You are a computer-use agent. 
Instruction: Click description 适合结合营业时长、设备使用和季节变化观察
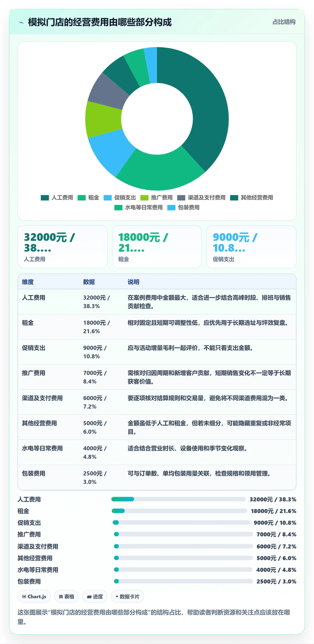187,448
